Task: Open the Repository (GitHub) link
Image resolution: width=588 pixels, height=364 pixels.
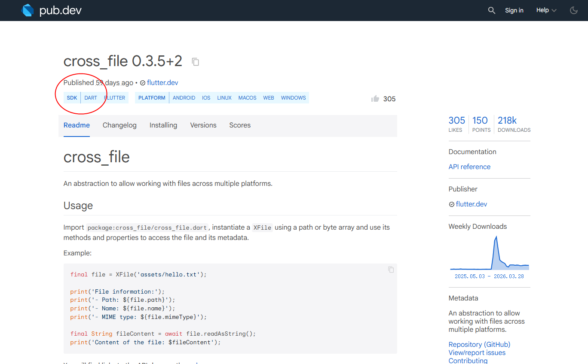Action: coord(479,345)
